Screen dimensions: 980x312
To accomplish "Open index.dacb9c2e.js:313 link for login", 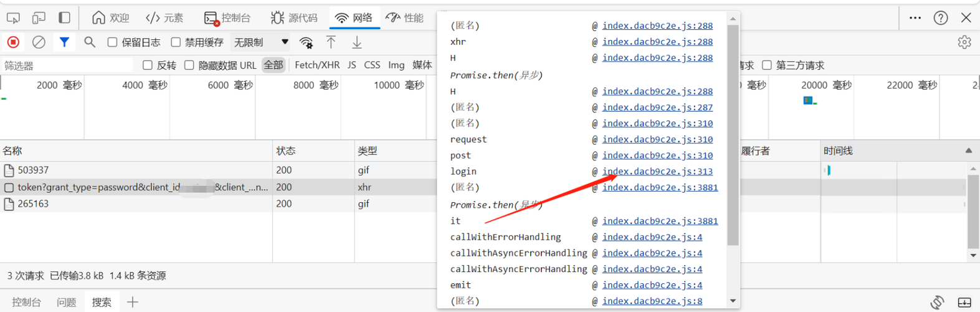I will click(657, 172).
